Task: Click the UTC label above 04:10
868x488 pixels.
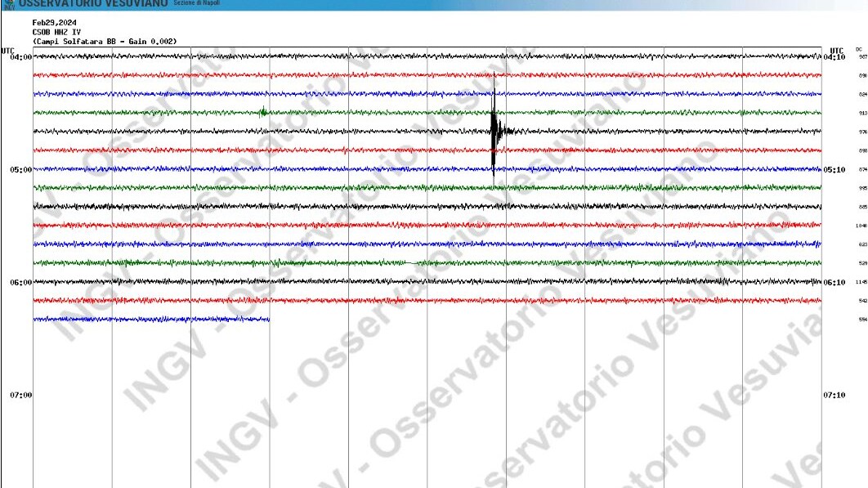Action: click(836, 51)
